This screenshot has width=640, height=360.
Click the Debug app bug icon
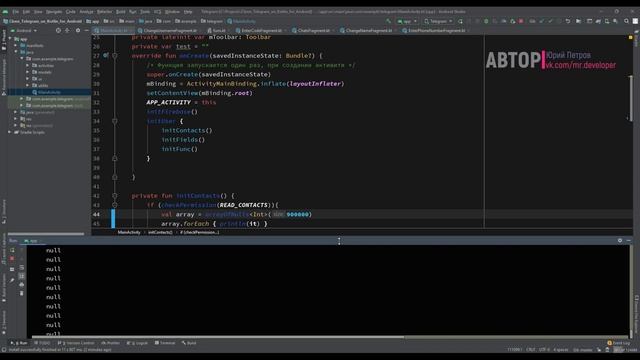click(486, 21)
